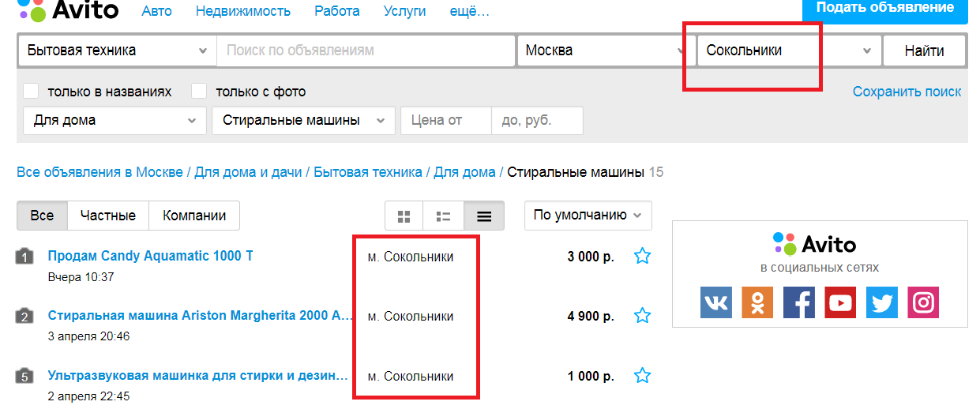
Task: Open Avito Facebook page icon
Action: [x=799, y=302]
